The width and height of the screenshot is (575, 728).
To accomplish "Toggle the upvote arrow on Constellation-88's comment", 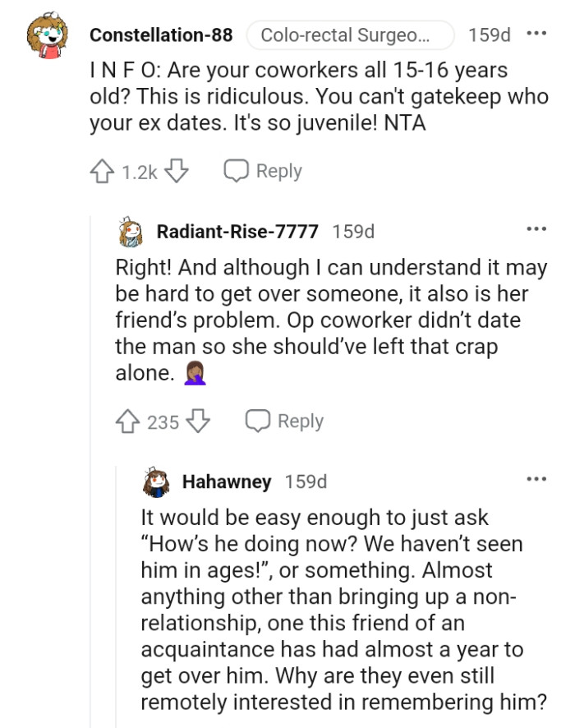I will [101, 171].
